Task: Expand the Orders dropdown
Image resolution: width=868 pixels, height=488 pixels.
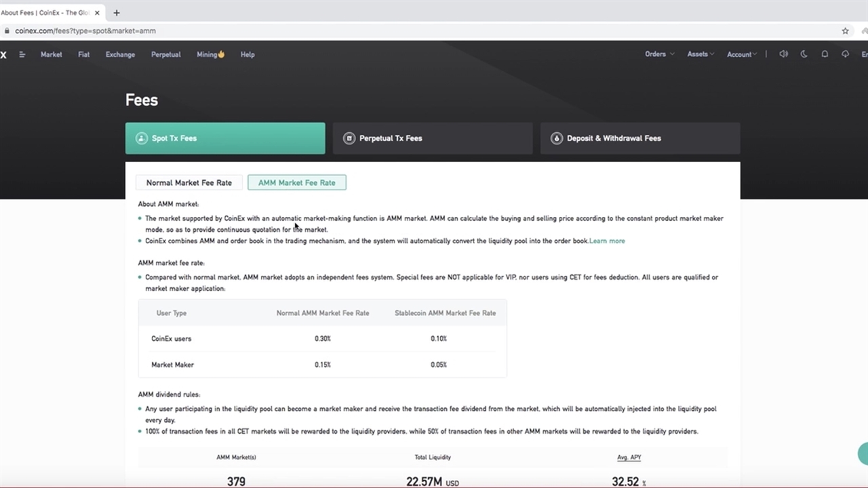Action: click(659, 54)
